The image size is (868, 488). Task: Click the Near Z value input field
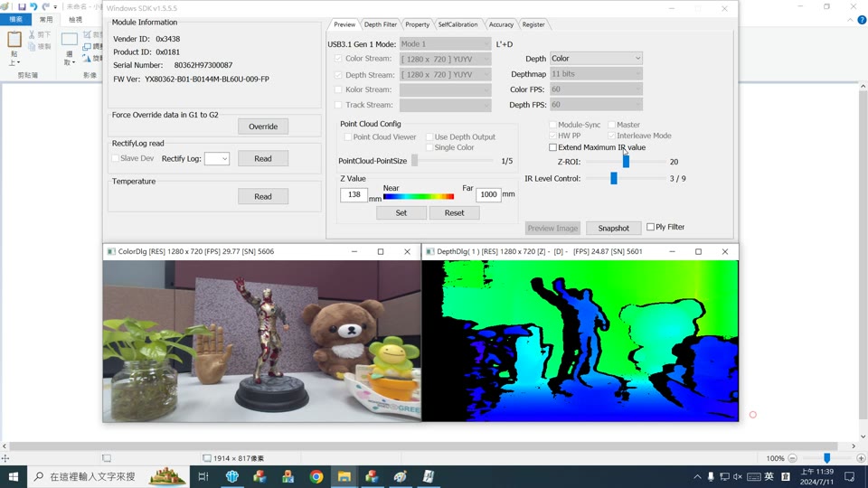[354, 194]
